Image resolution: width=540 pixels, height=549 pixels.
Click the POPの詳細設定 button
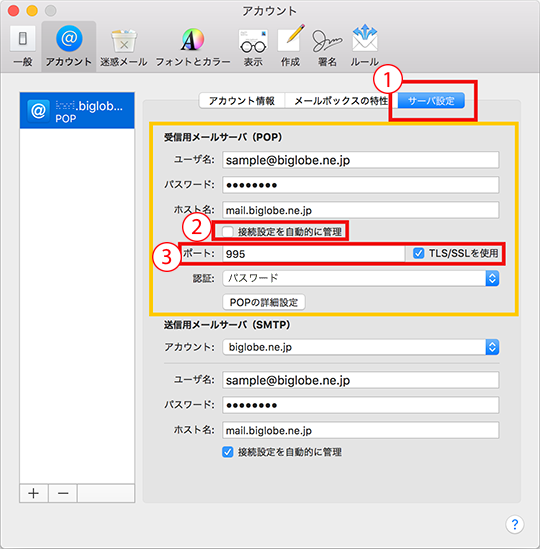tap(264, 302)
